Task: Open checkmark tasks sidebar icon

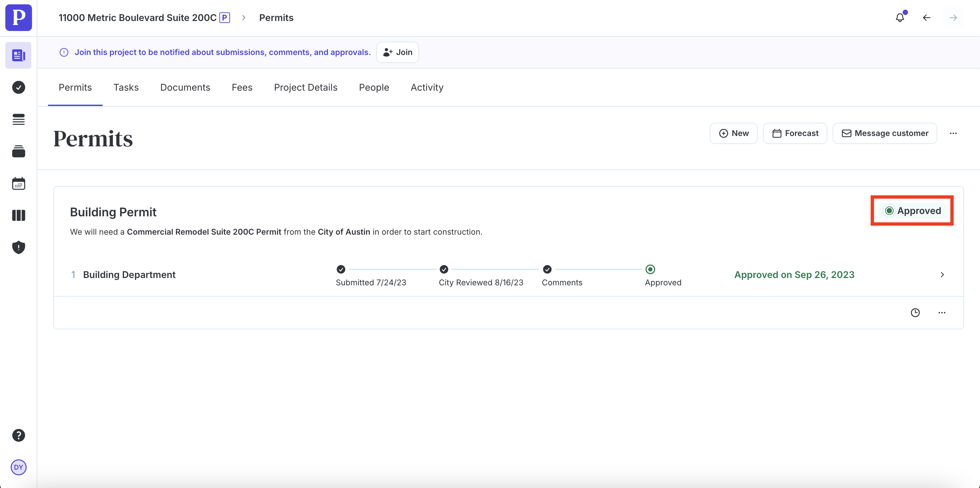Action: [x=18, y=87]
